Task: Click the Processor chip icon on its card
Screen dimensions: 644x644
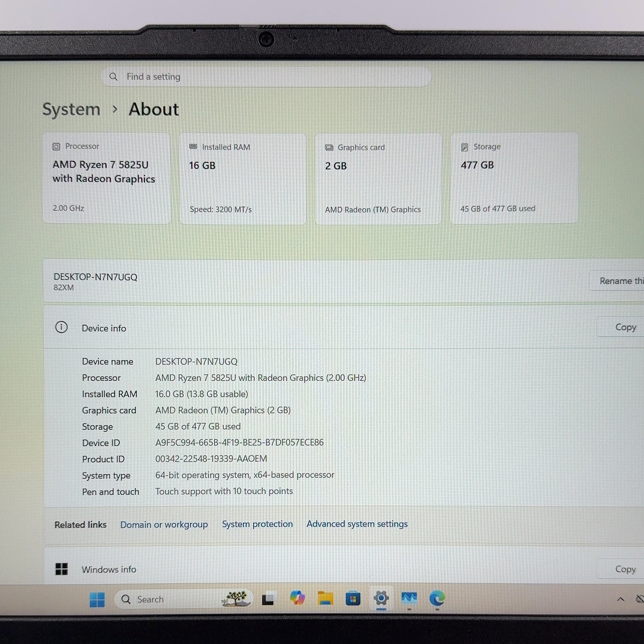Action: pyautogui.click(x=56, y=147)
